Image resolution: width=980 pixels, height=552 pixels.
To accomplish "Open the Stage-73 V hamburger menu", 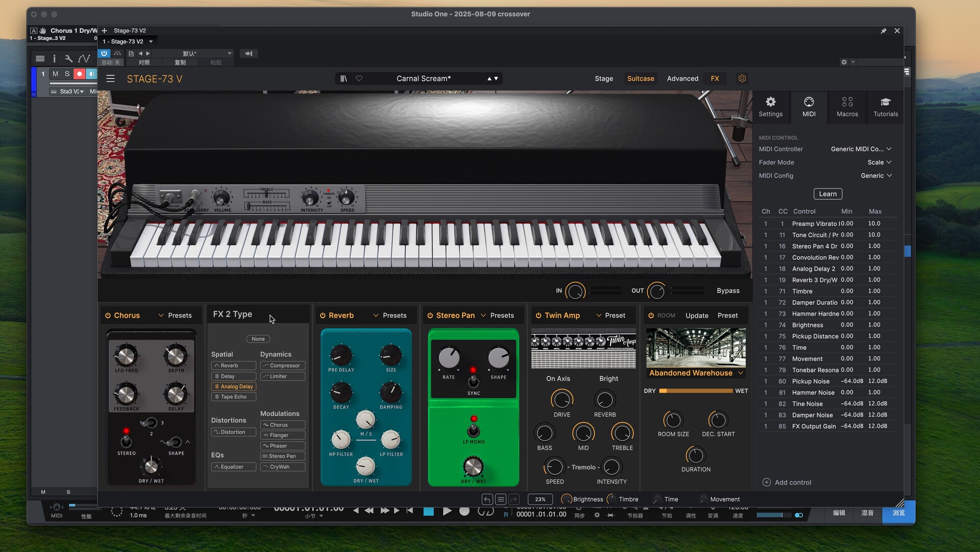I will click(110, 79).
